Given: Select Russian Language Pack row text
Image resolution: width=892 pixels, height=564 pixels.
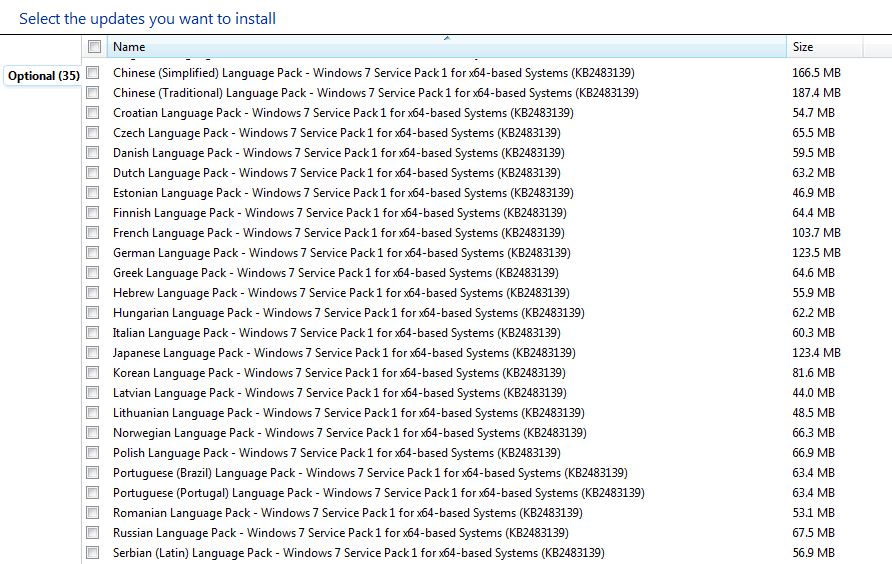Looking at the screenshot, I should click(x=341, y=533).
